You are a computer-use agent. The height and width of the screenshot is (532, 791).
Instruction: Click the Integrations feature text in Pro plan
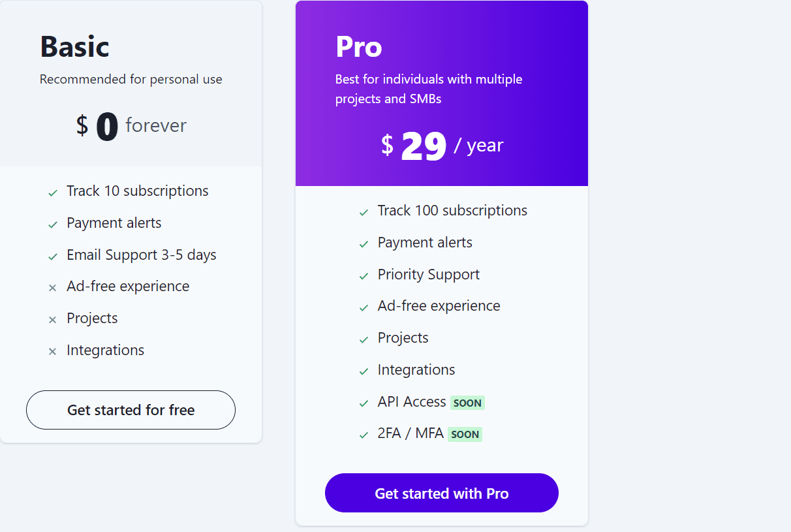(416, 369)
